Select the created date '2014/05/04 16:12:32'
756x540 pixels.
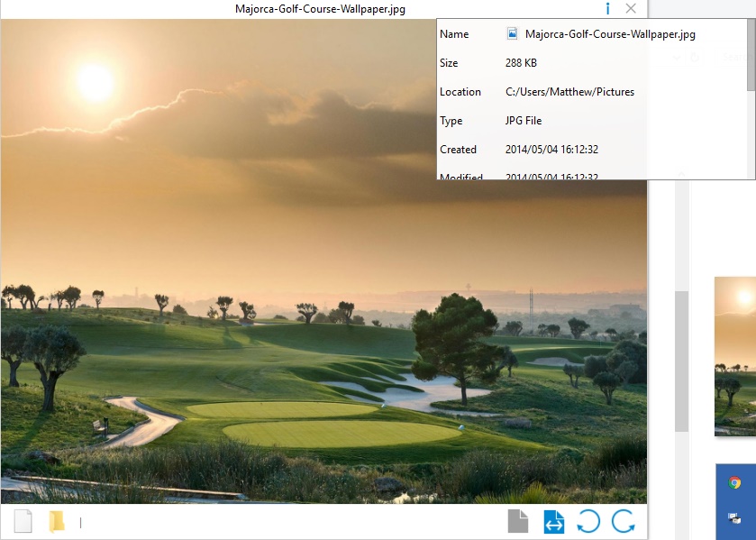(551, 150)
